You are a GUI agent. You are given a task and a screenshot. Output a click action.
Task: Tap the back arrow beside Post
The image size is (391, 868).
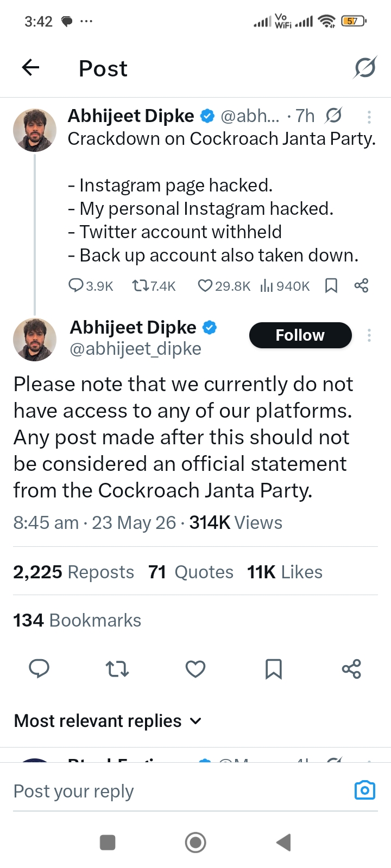pos(30,68)
